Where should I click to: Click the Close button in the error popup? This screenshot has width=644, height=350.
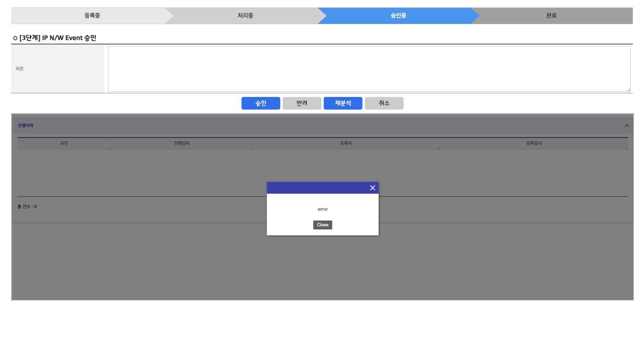(322, 225)
